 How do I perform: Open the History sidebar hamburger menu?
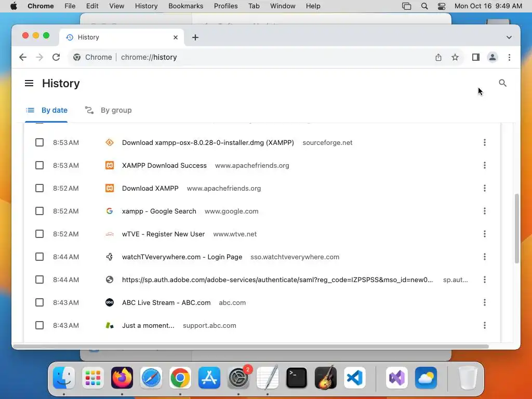coord(29,83)
